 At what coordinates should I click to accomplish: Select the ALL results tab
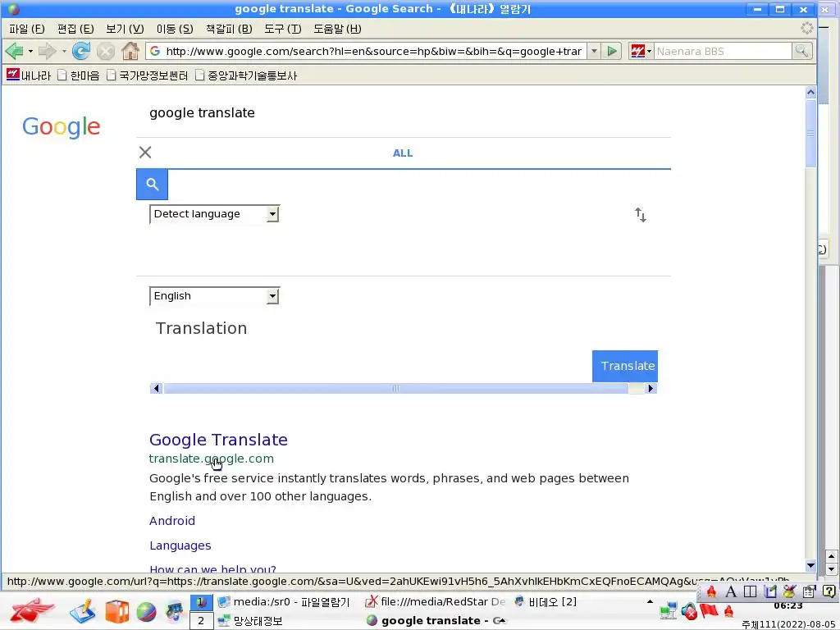pos(403,153)
